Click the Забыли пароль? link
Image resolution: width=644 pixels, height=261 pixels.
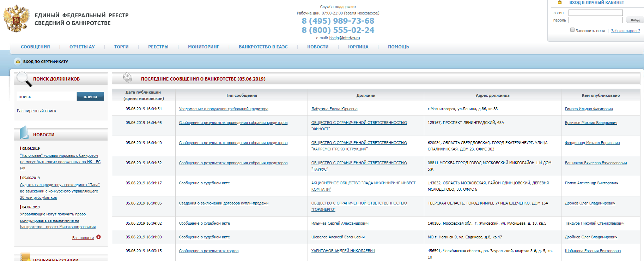point(625,31)
